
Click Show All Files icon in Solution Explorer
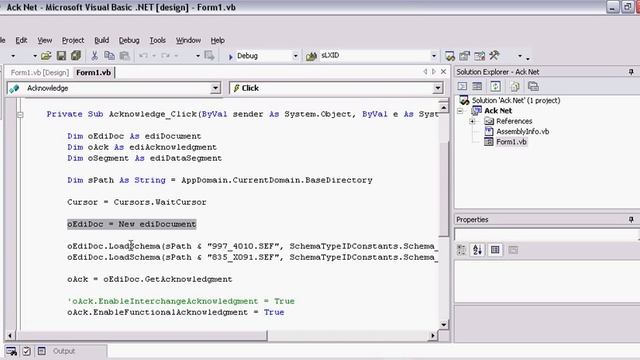(x=515, y=87)
